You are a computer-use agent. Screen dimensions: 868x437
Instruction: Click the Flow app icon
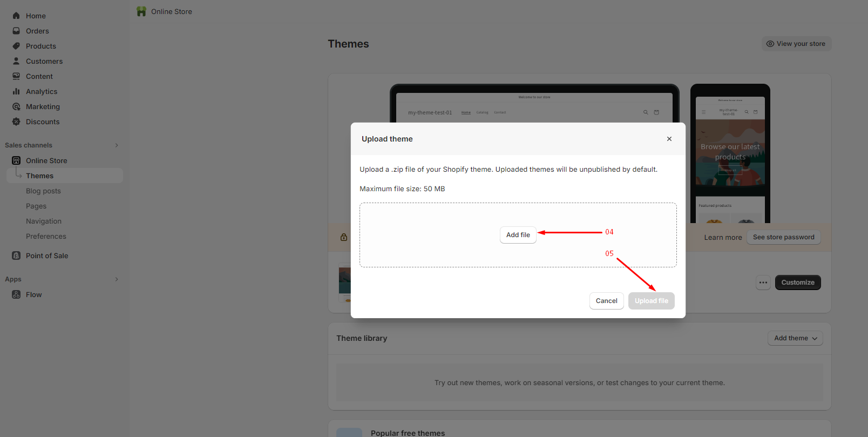[x=16, y=294]
